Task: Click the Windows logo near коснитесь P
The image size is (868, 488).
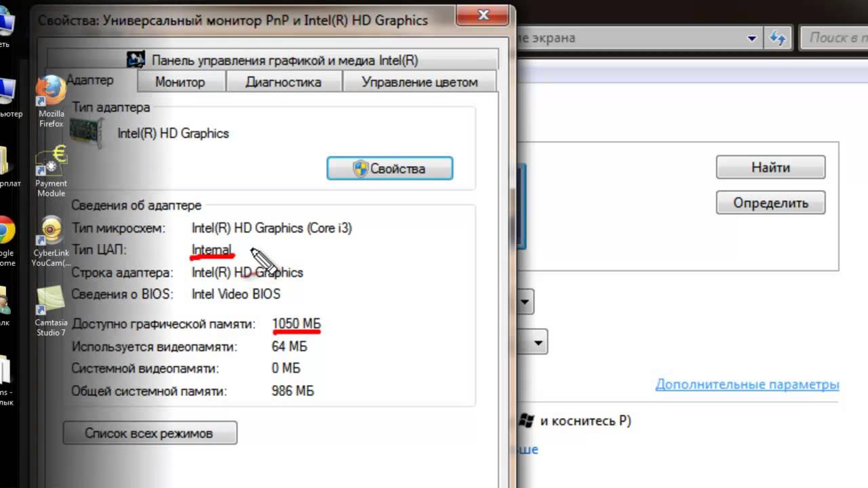Action: tap(528, 420)
